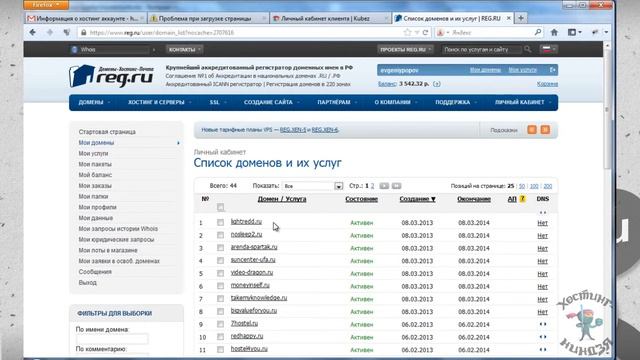This screenshot has height=360, width=640.
Task: Tick the checkbox for video-dragon.ru
Action: [220, 273]
